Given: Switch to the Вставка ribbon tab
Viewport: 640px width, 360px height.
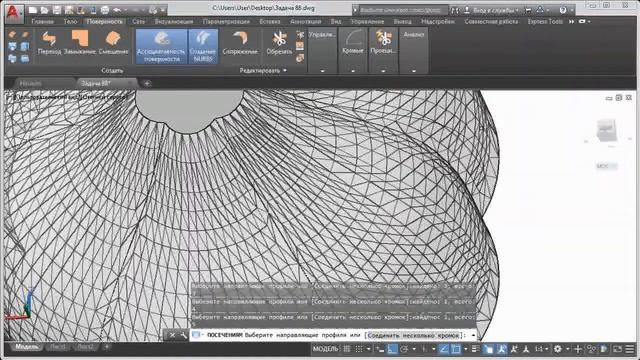Looking at the screenshot, I should (x=270, y=21).
